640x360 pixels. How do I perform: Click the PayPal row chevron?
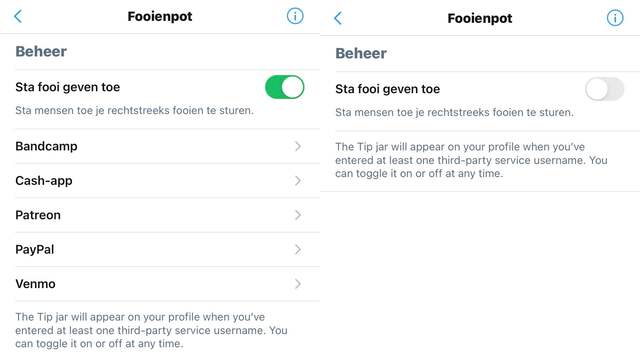(298, 249)
